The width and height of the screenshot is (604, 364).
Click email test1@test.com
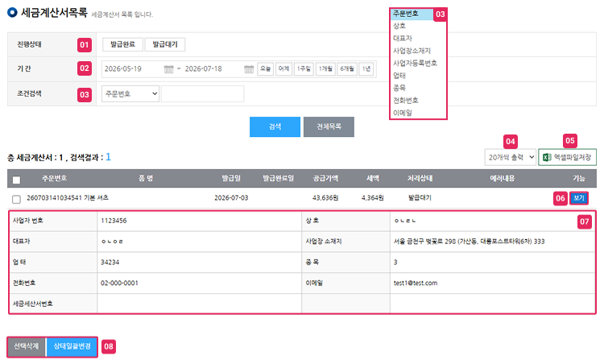point(416,283)
